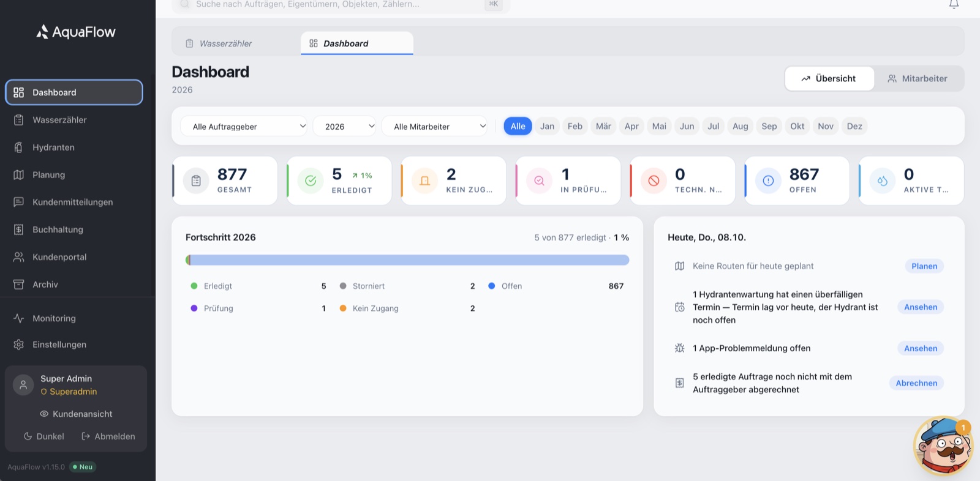Click the AquaFlow logo in sidebar

(76, 32)
